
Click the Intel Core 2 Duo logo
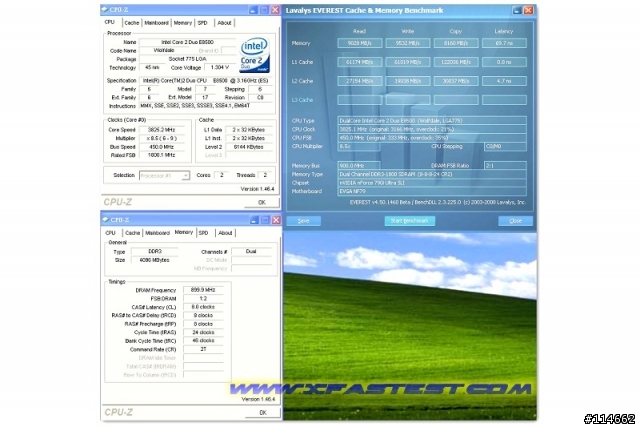(x=255, y=55)
